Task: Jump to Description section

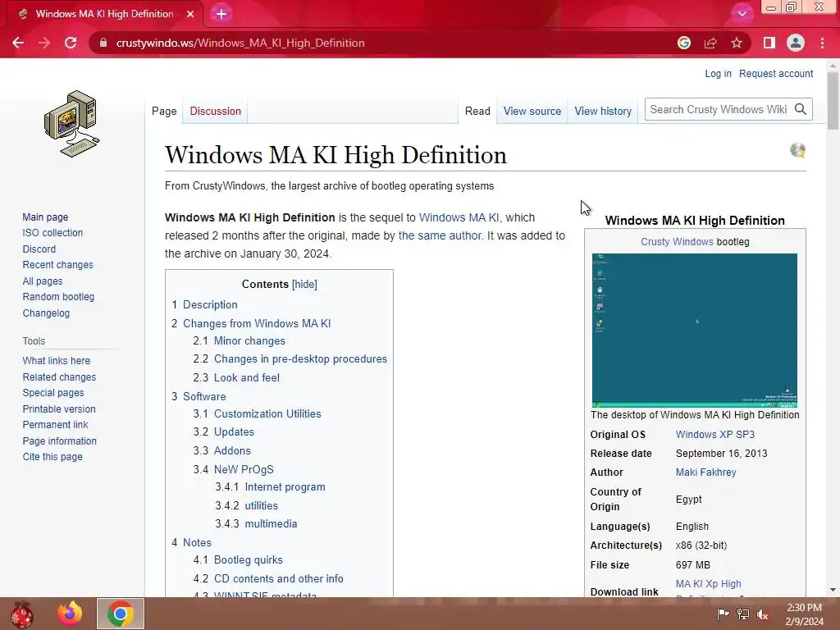Action: [210, 304]
